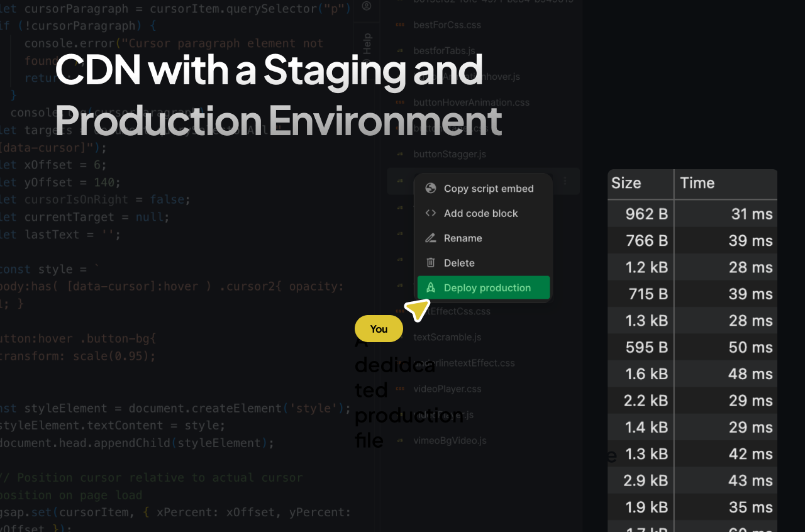Open vimeoBgVideo.js from file list
The width and height of the screenshot is (805, 532).
[x=450, y=440]
